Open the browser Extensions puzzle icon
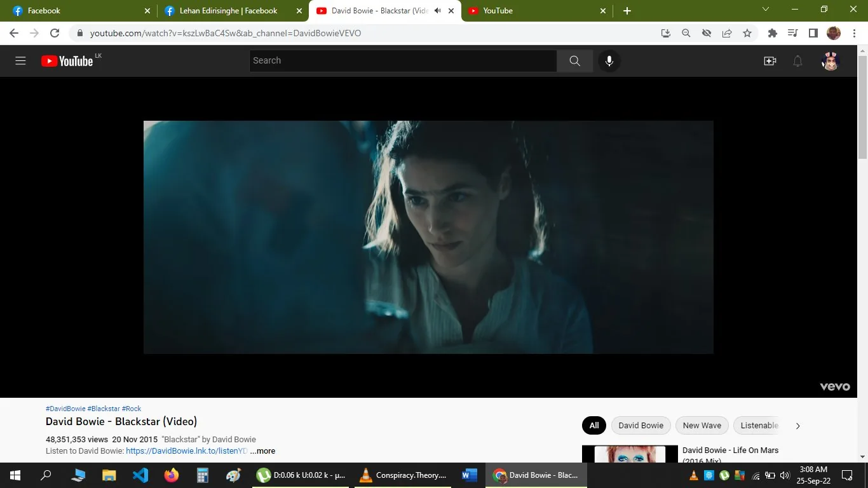This screenshot has width=868, height=488. tap(772, 33)
